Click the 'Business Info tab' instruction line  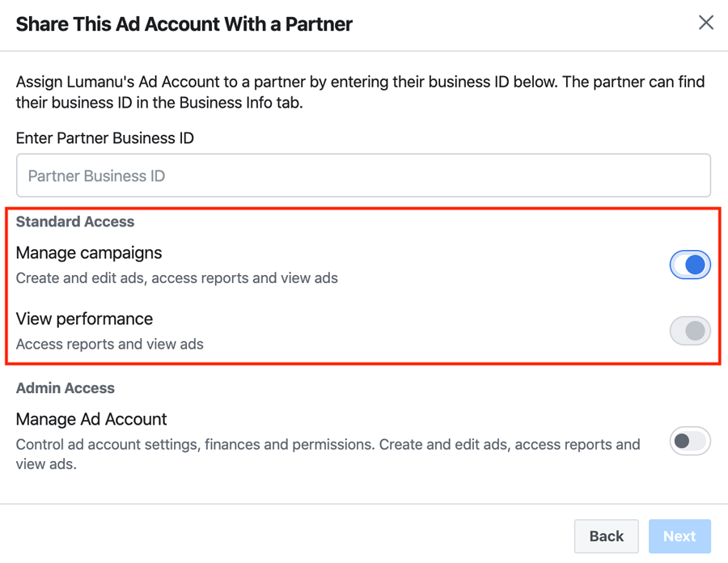pos(159,103)
